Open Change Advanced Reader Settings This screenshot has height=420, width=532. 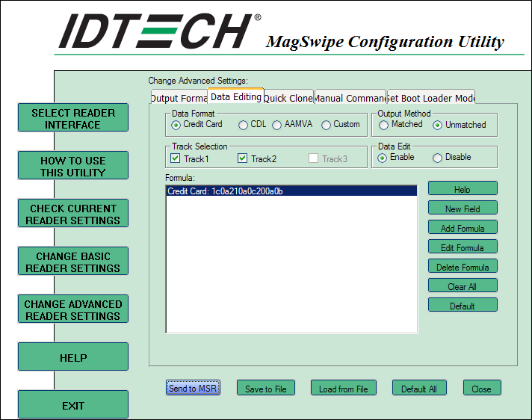click(x=73, y=309)
